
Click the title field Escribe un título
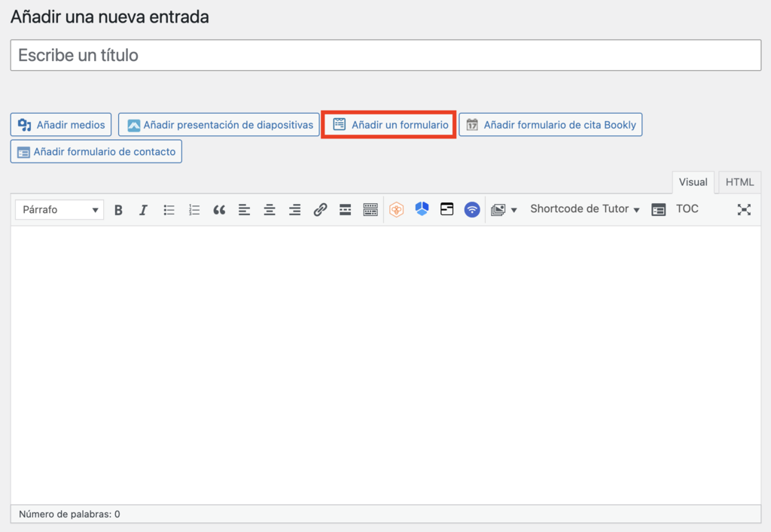coord(385,55)
